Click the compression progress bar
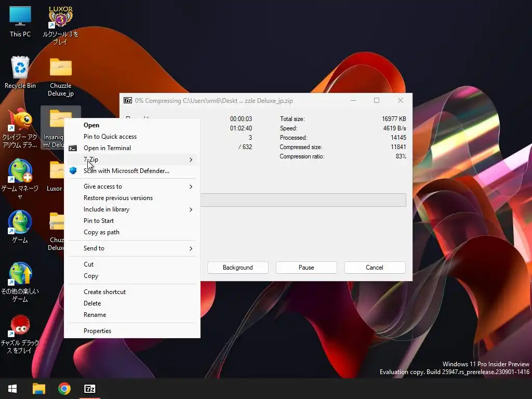The height and width of the screenshot is (399, 532). (x=303, y=200)
